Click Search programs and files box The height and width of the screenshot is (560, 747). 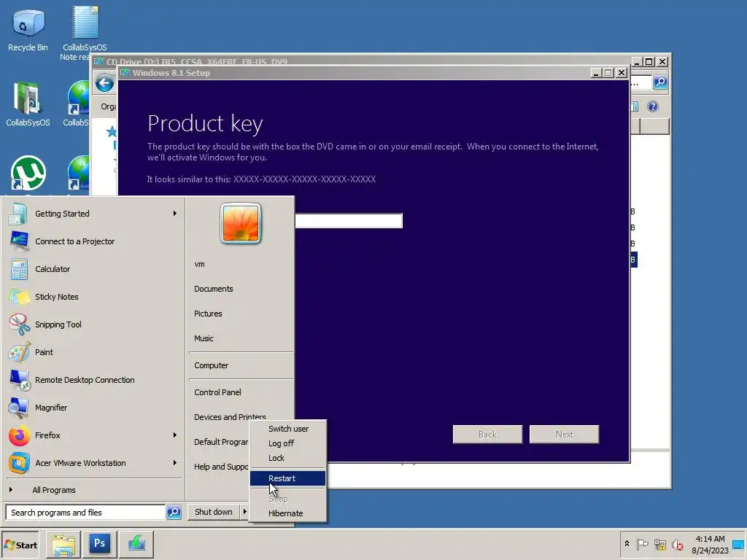click(86, 513)
